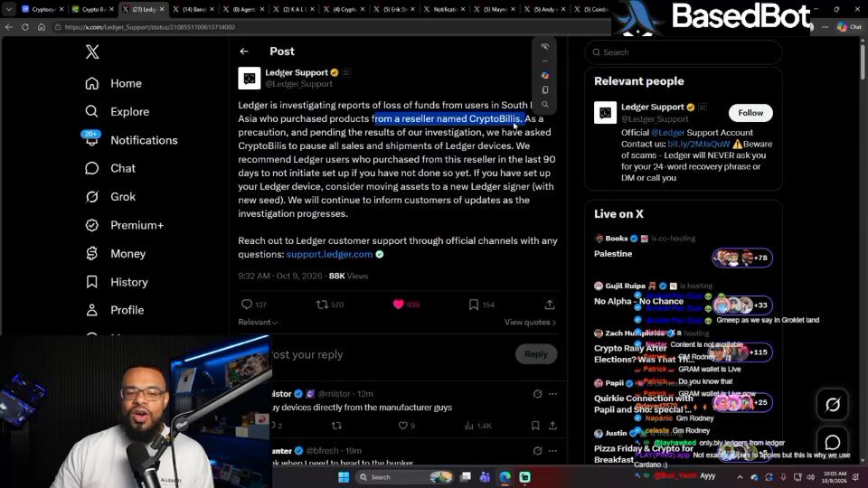Screen dimensions: 868x488
Task: Click the History bookmark icon
Action: (92, 282)
